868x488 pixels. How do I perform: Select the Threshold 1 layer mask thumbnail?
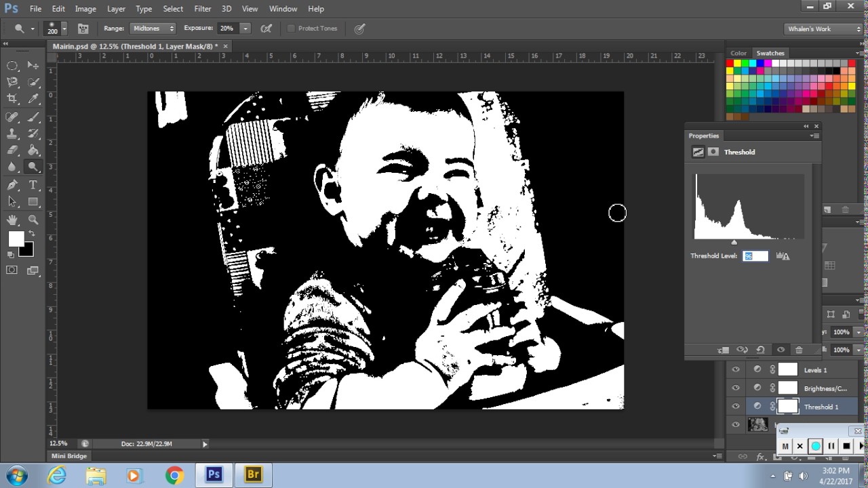pyautogui.click(x=787, y=407)
